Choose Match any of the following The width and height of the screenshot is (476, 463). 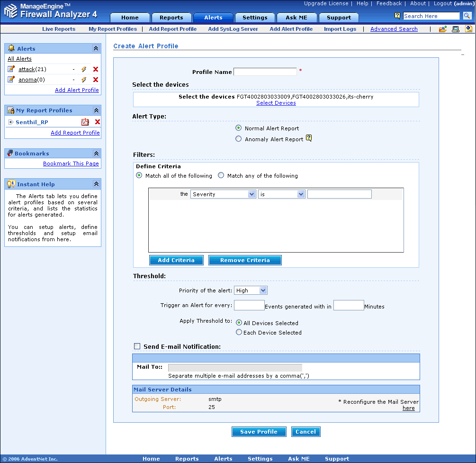pos(221,175)
